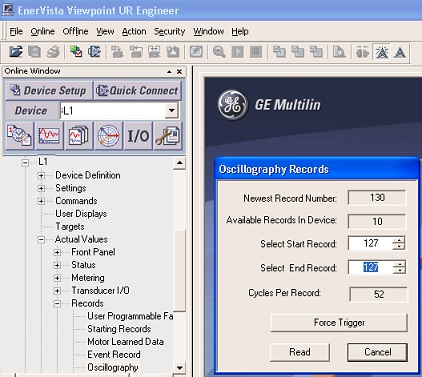Open the File menu
This screenshot has width=422, height=377.
pyautogui.click(x=16, y=31)
